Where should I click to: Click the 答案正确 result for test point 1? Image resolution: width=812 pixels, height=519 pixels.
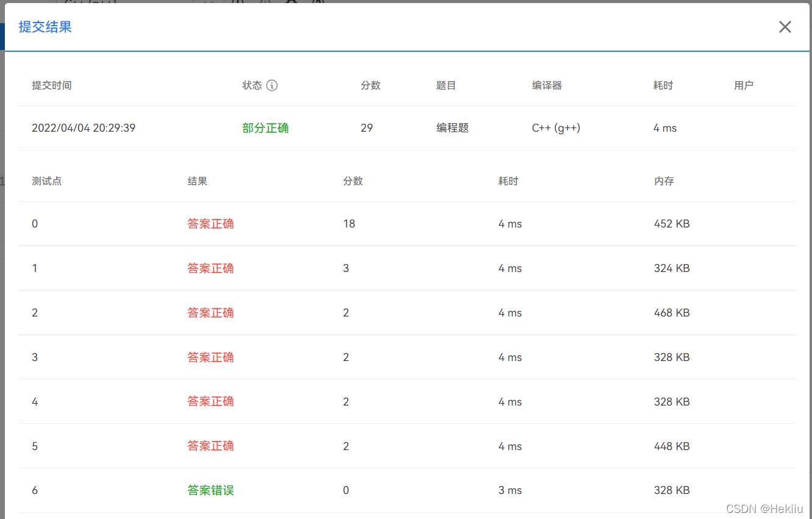[x=211, y=268]
